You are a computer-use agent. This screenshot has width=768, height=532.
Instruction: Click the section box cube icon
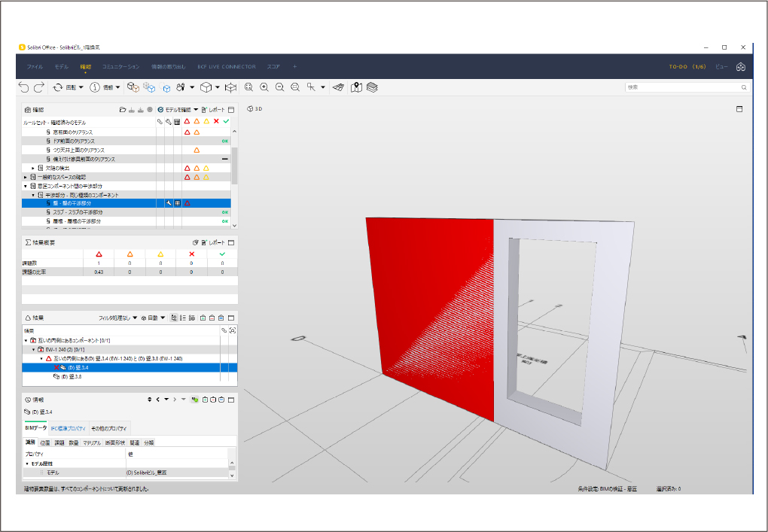231,87
